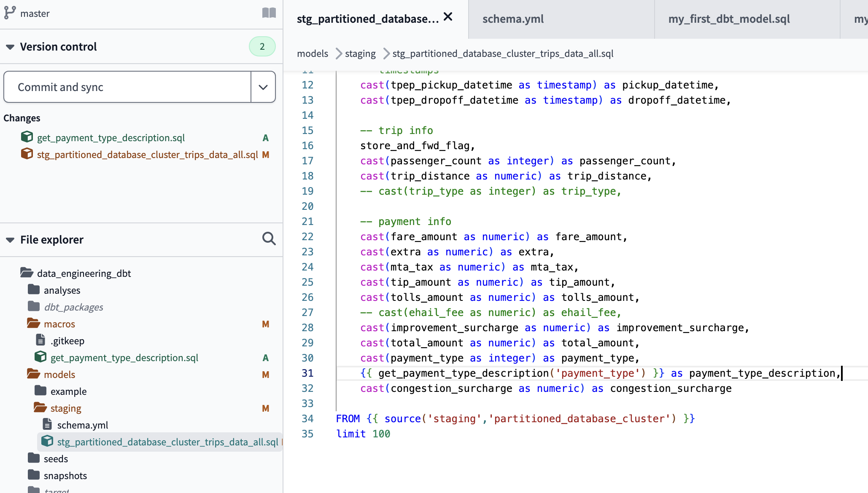Click models in the breadcrumb path
Screen dimensions: 868x493
coord(313,54)
